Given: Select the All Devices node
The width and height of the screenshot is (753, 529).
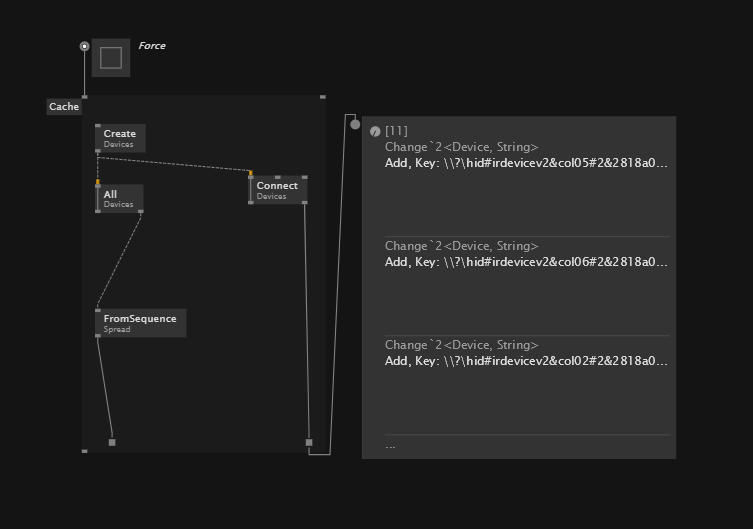Looking at the screenshot, I should (x=119, y=198).
